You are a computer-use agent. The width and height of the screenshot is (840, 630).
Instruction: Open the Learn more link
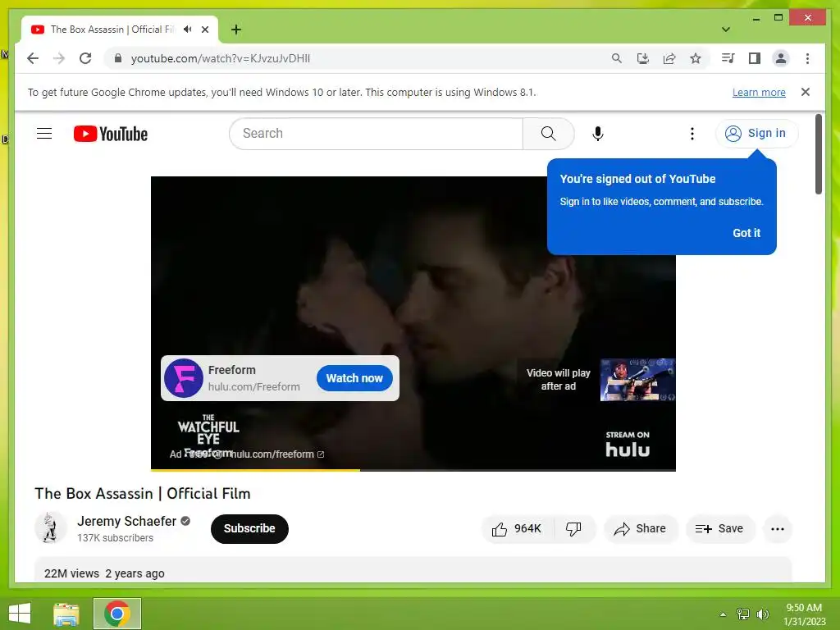tap(759, 92)
